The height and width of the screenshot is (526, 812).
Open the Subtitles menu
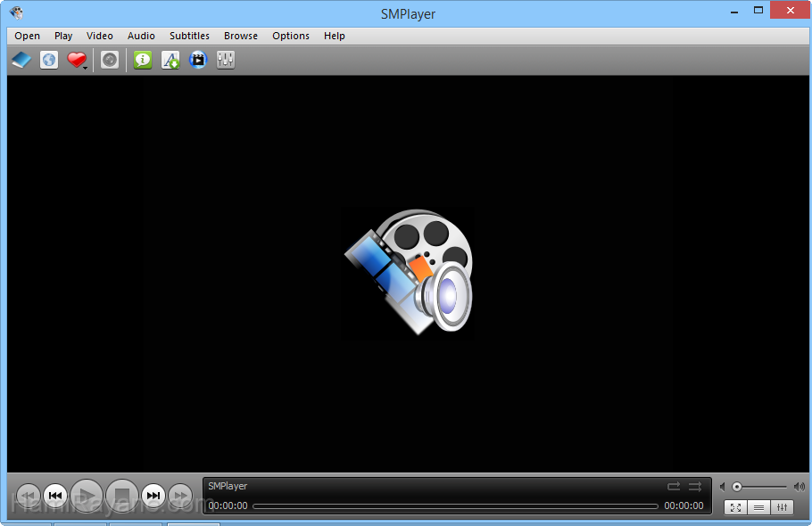click(x=189, y=36)
